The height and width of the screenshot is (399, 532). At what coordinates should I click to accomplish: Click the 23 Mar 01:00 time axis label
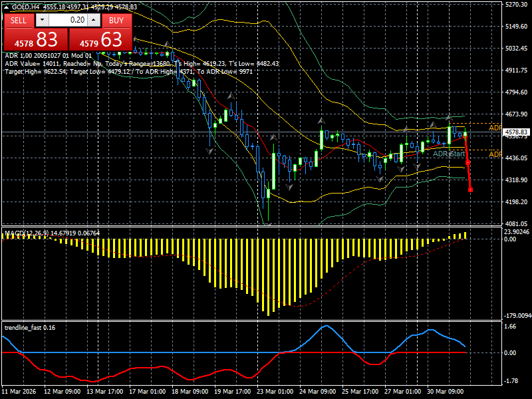tap(275, 391)
